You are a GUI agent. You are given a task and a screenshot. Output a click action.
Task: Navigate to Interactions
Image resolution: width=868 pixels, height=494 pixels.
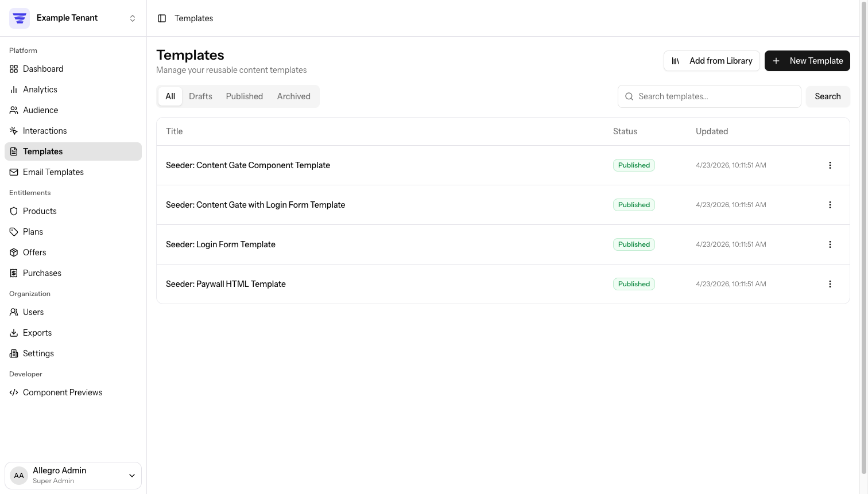pyautogui.click(x=73, y=131)
